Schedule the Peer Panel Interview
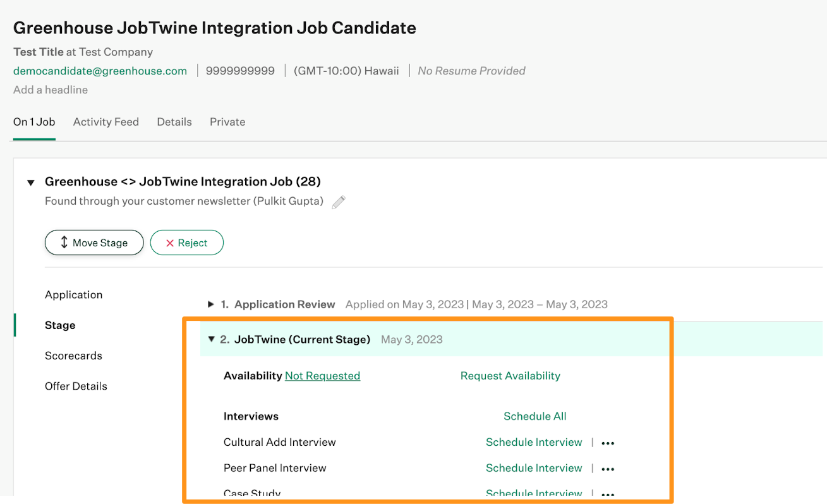 click(534, 468)
